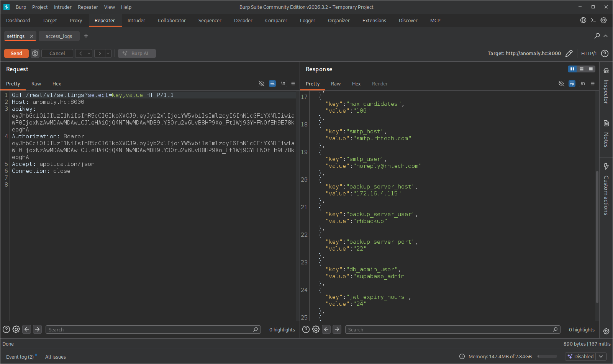Toggle word wrap in the Response viewer
Viewport: 613px width, 364px height.
click(x=572, y=84)
